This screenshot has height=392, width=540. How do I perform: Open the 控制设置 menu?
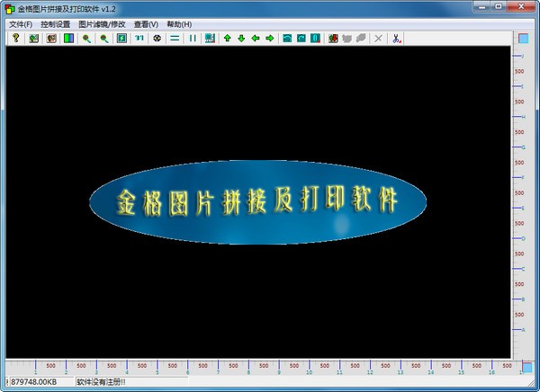[55, 23]
